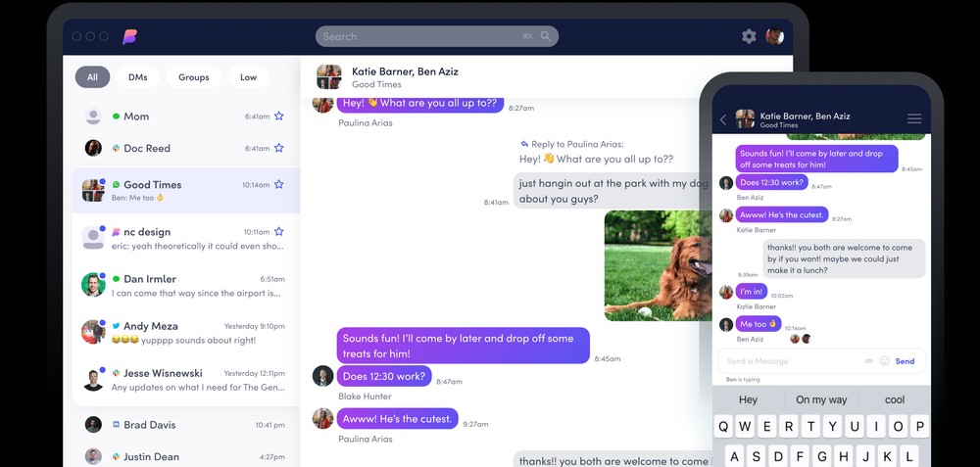Open the Dan Irmler conversation
The width and height of the screenshot is (980, 467).
pyautogui.click(x=185, y=285)
